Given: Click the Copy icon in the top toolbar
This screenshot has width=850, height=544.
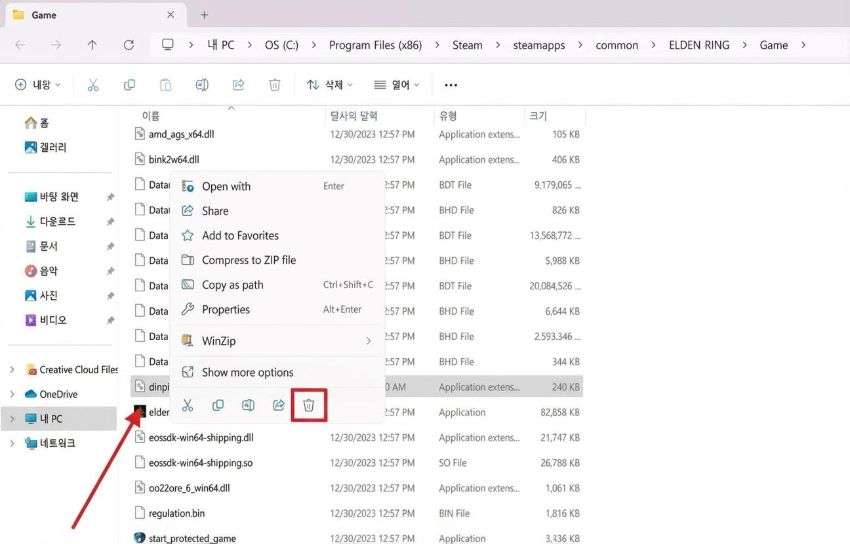Looking at the screenshot, I should 129,85.
